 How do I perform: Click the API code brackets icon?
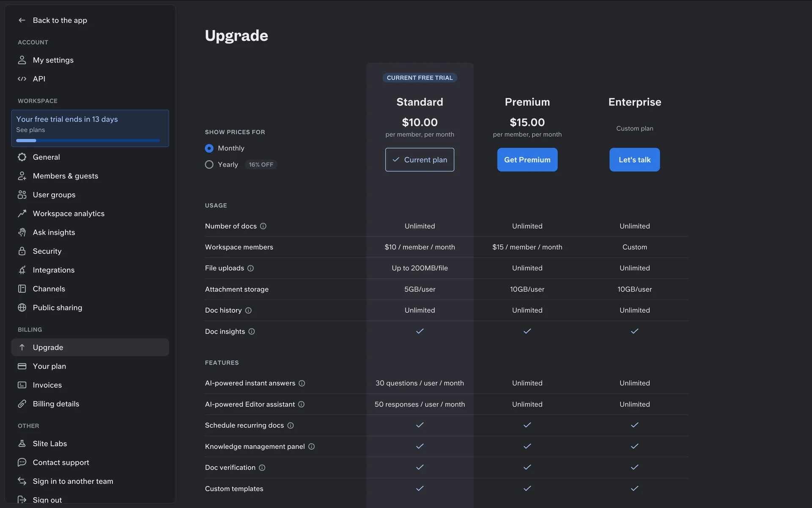coord(22,79)
